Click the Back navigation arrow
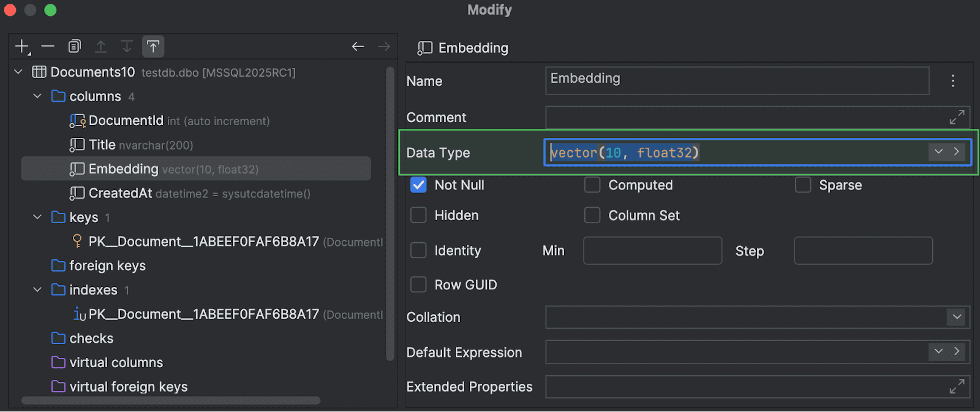 click(358, 47)
